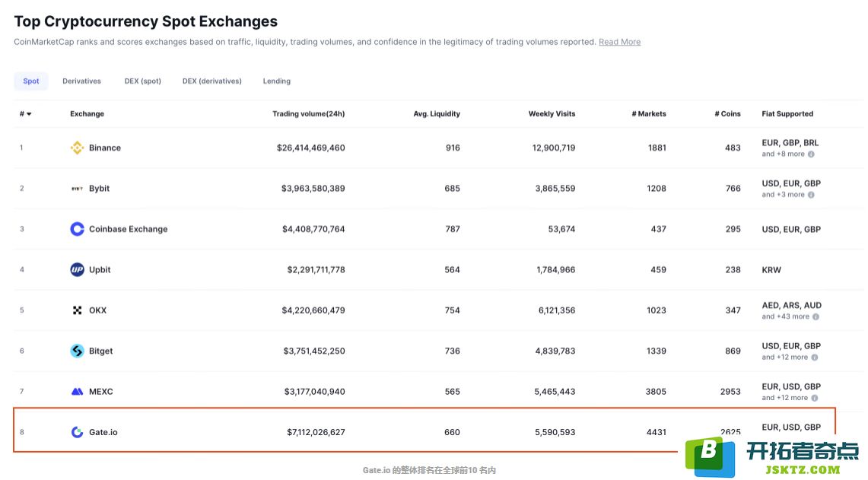
Task: Click Coinbase fiat USD, EUR, GBP
Action: (791, 229)
